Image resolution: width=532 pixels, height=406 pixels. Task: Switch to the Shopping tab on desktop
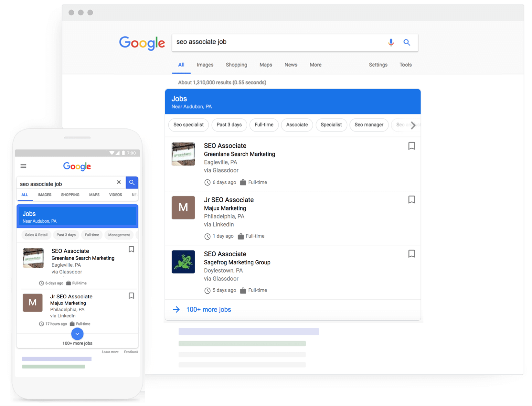(236, 65)
